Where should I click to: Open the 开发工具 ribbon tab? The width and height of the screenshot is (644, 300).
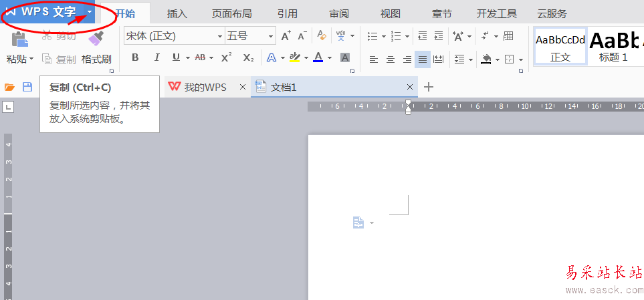click(x=497, y=13)
